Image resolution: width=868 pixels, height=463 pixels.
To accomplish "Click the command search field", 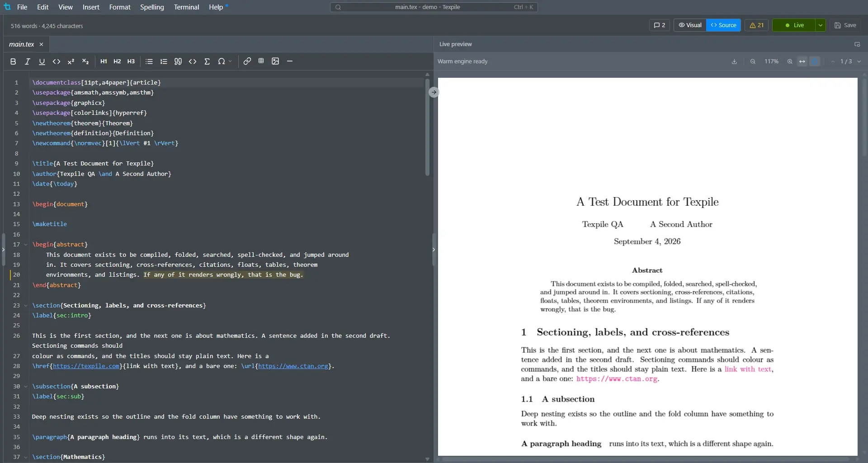I will (434, 7).
